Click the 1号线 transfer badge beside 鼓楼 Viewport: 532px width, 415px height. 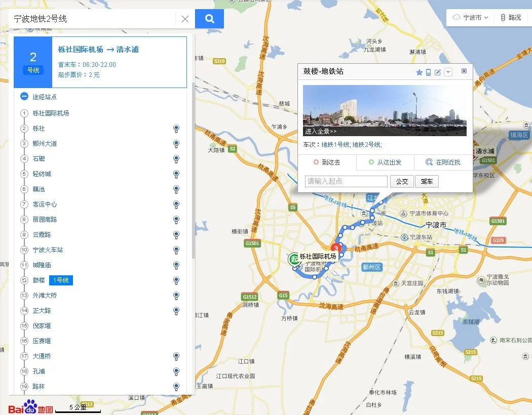60,280
